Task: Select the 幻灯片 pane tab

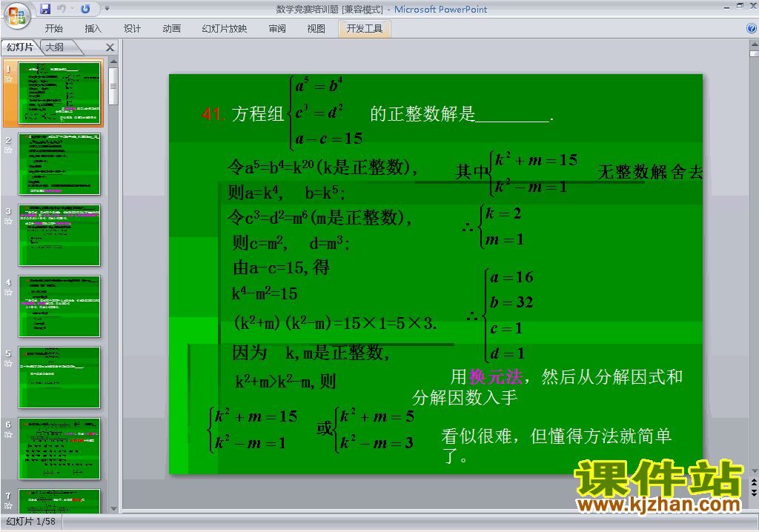Action: [20, 47]
